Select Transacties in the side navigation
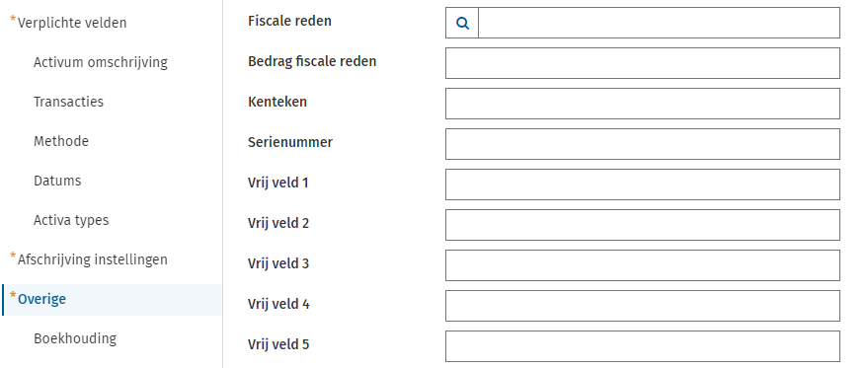Viewport: 868px width, 368px height. tap(68, 102)
